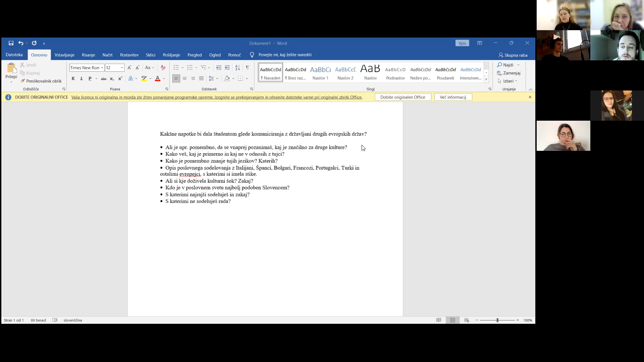Toggle superscript formatting
The height and width of the screenshot is (362, 644).
[x=120, y=78]
